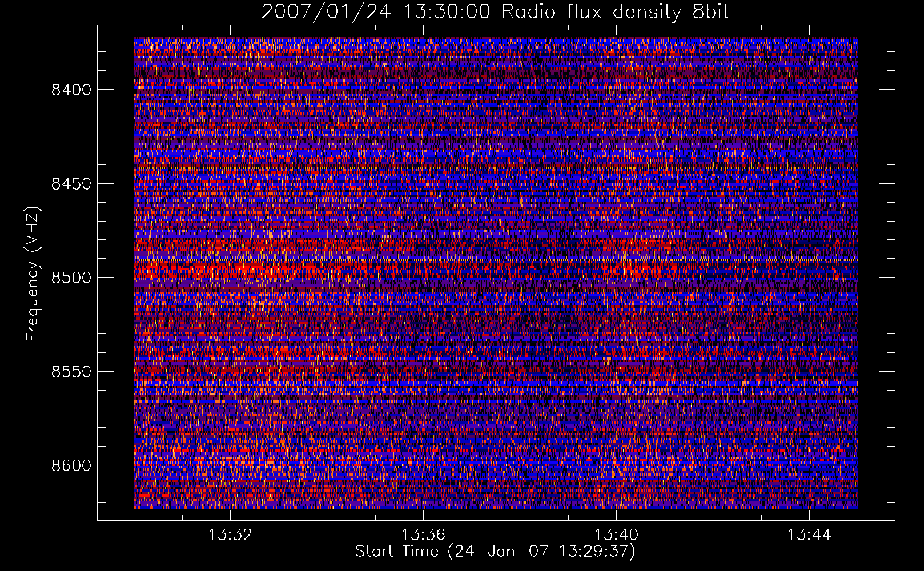Click the 13:32 time axis label
924x571 pixels.
click(230, 535)
